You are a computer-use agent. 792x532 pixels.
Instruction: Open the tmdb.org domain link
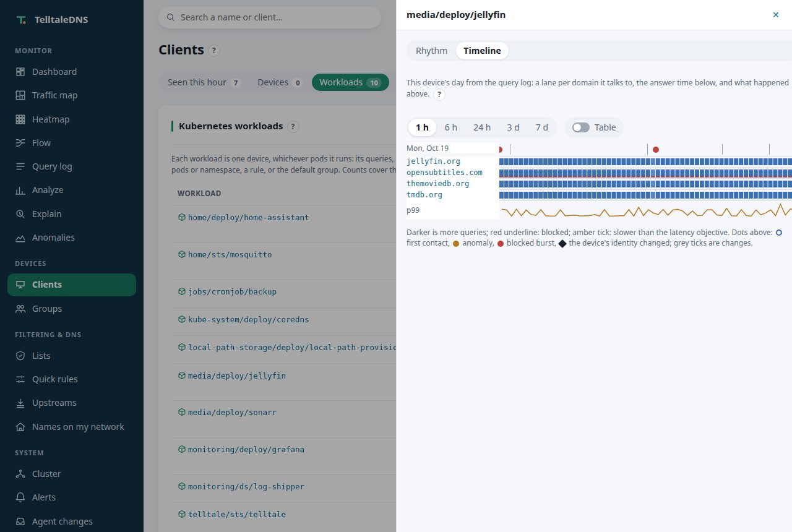pyautogui.click(x=424, y=195)
